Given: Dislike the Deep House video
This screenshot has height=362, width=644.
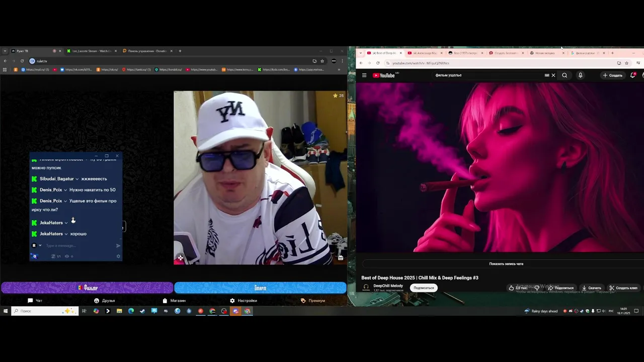Looking at the screenshot, I should click(537, 288).
